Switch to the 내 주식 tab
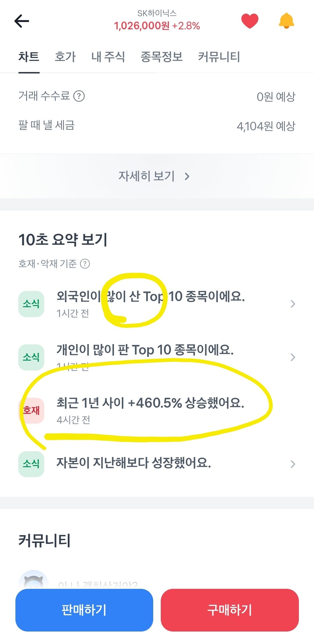Screen dimensions: 314x644 click(x=108, y=57)
